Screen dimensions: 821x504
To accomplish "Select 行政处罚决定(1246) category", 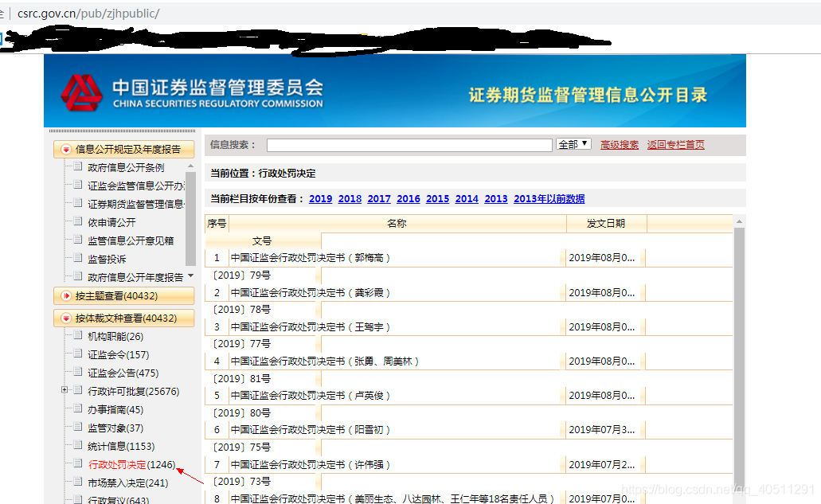I will click(132, 465).
